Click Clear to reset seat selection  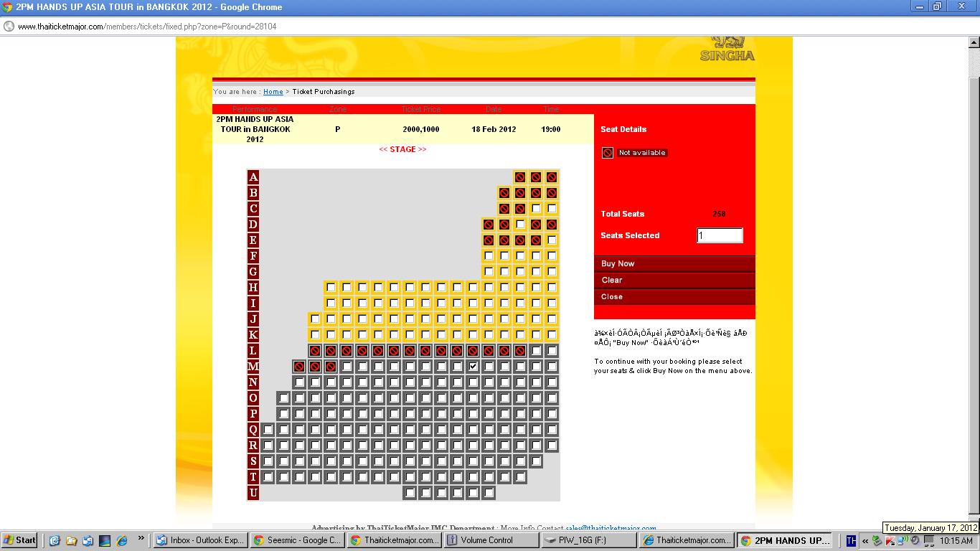(674, 281)
